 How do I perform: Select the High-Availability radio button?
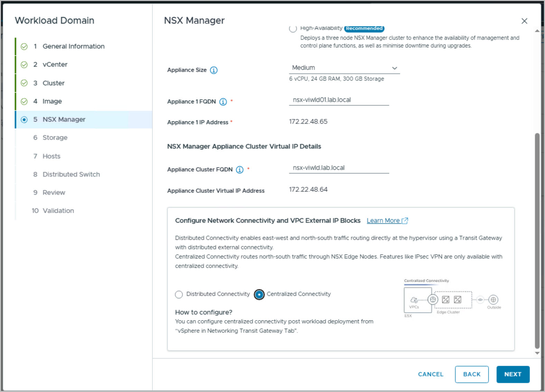click(x=293, y=28)
